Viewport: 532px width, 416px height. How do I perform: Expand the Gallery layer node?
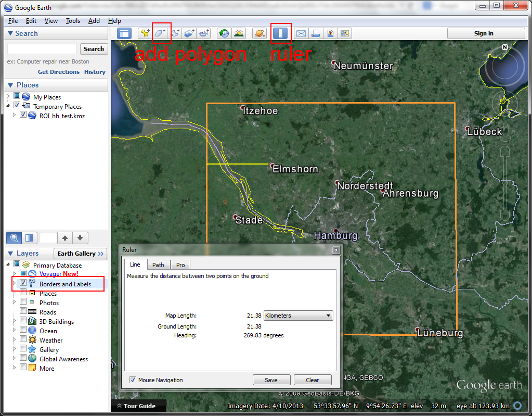point(14,348)
